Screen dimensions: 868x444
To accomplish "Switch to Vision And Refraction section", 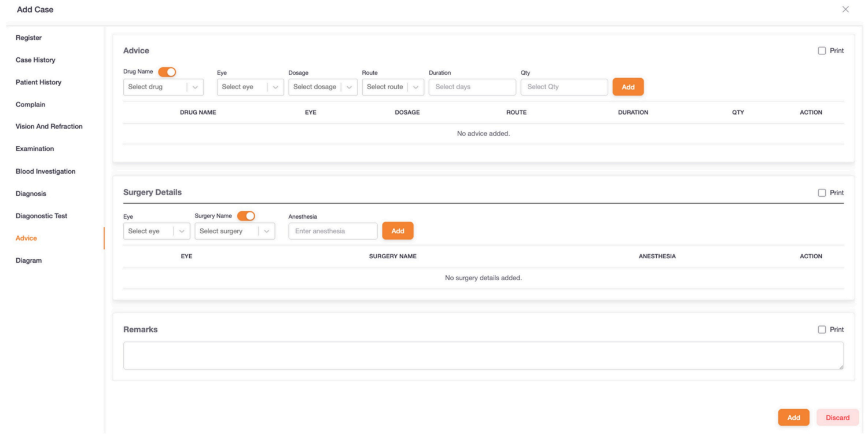I will (49, 127).
